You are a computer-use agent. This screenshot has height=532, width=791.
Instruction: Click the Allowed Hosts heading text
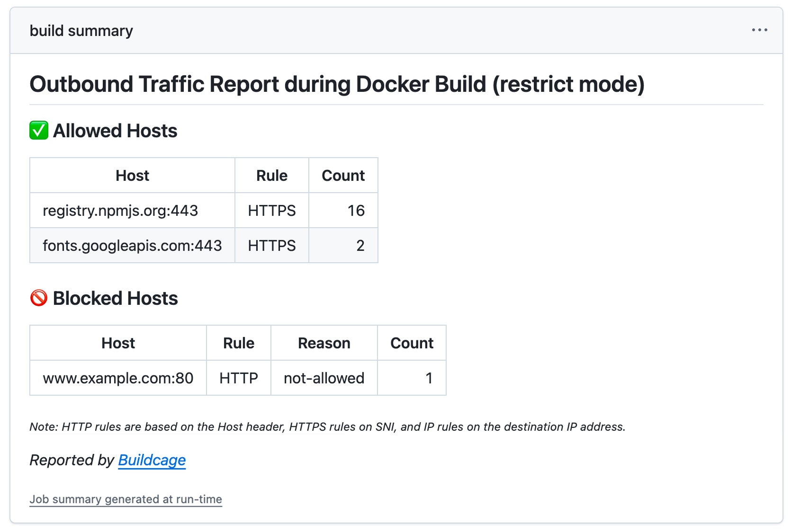(x=115, y=131)
